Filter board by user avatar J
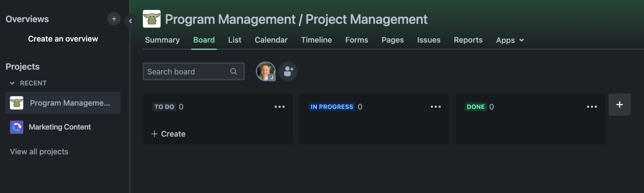 [x=266, y=72]
